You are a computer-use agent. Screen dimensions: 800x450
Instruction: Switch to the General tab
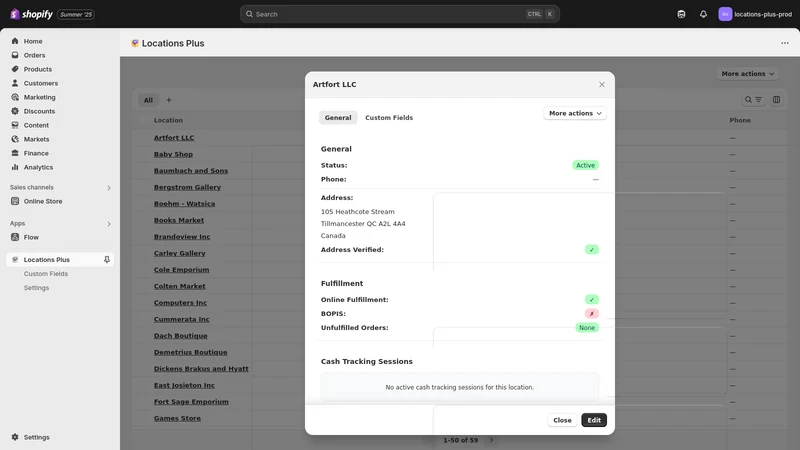[x=338, y=118]
